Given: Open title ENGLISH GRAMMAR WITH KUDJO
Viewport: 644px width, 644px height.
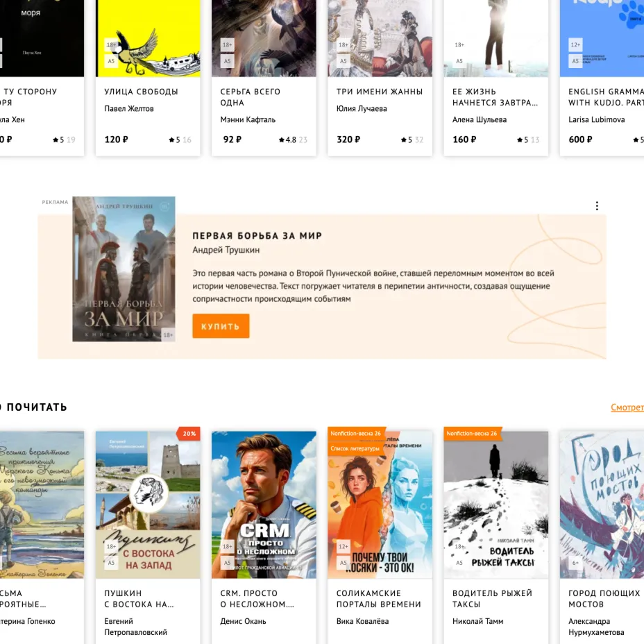Looking at the screenshot, I should tap(607, 97).
